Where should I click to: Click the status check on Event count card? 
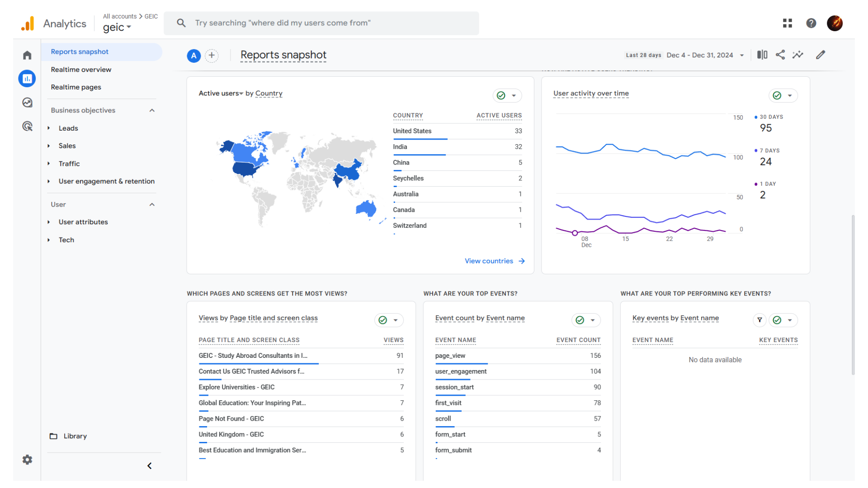[580, 320]
